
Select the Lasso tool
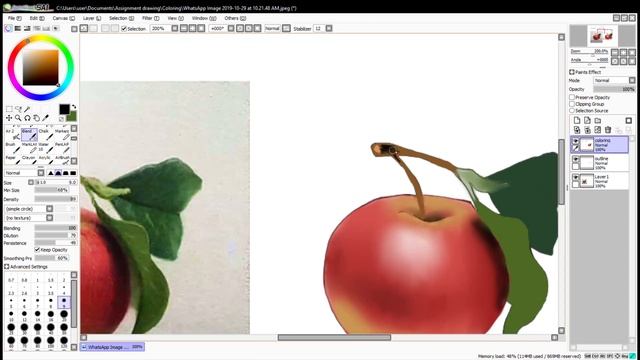18,109
